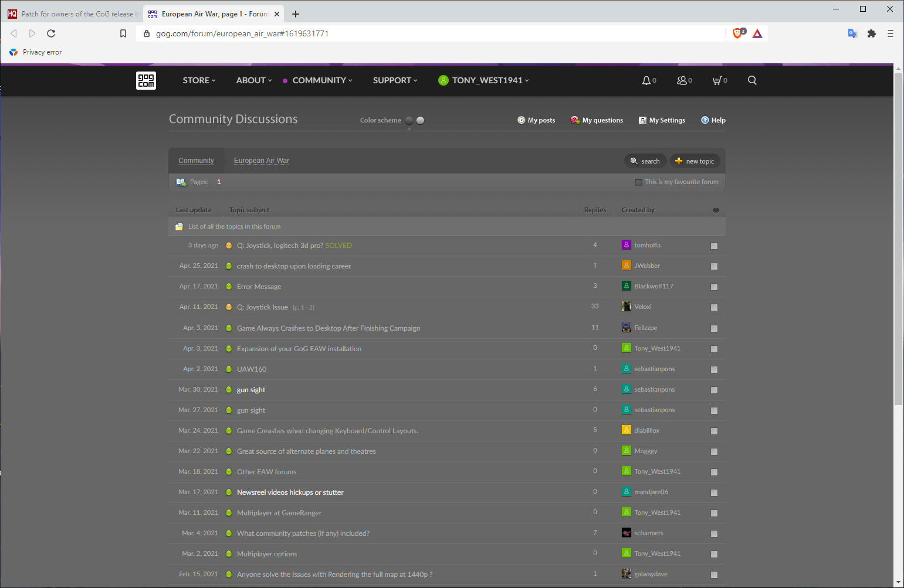Open forum Help
The height and width of the screenshot is (588, 904).
pos(713,120)
